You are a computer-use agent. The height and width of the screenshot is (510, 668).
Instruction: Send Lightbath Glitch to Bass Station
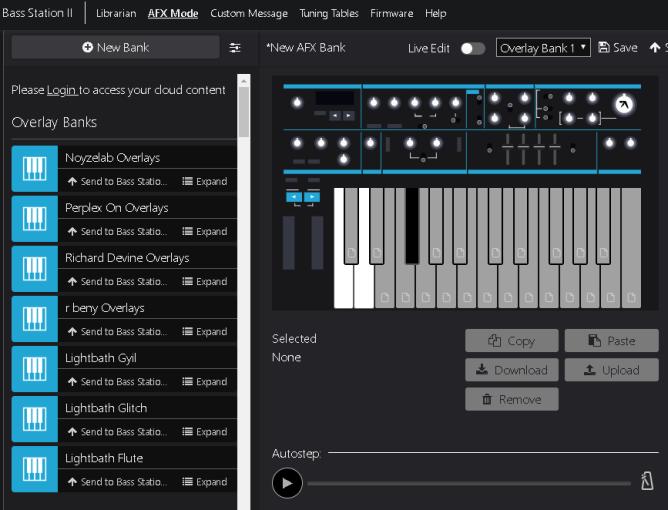coord(117,432)
